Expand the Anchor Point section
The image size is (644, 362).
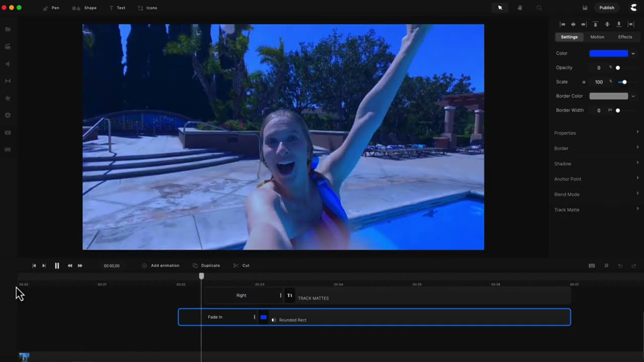(596, 179)
